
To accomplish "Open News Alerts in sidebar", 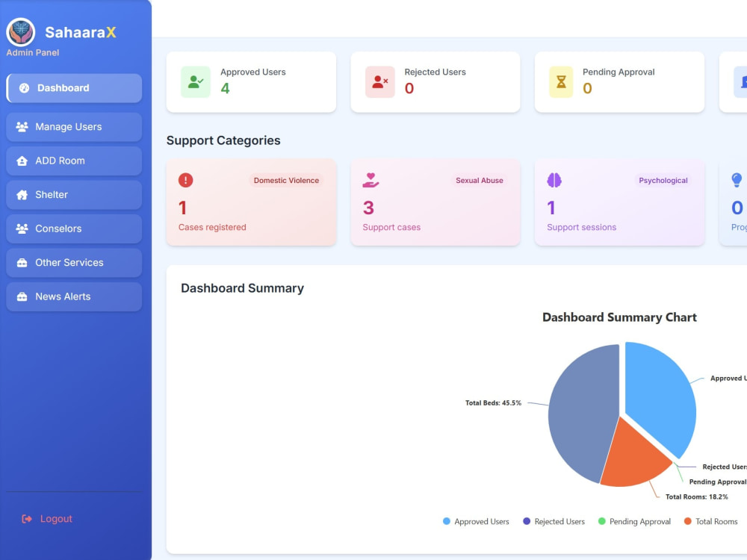I will [74, 296].
